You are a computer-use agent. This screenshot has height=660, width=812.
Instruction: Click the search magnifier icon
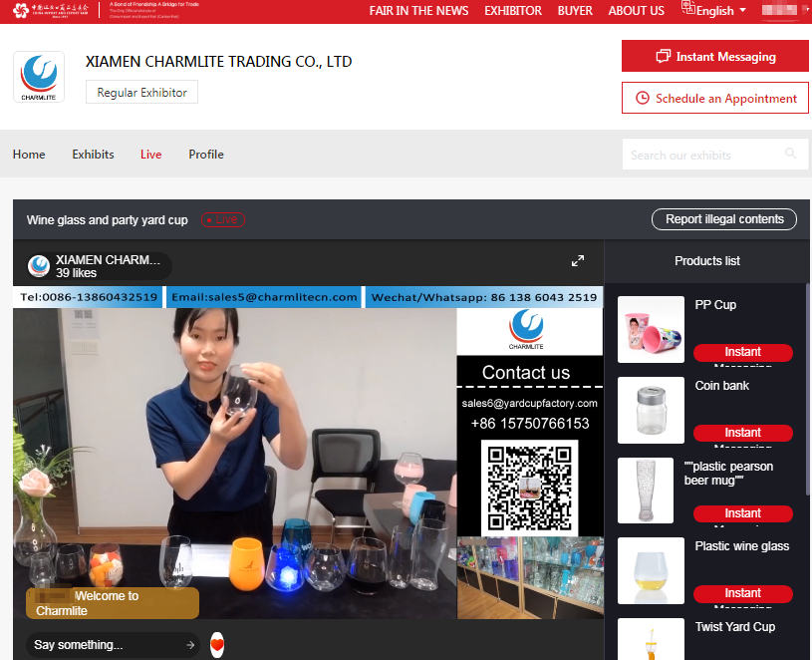(791, 155)
